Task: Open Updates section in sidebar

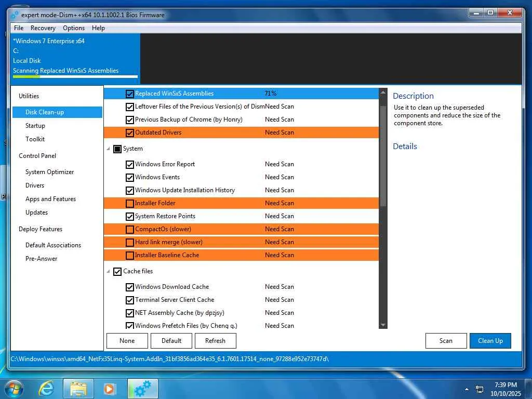Action: click(37, 212)
